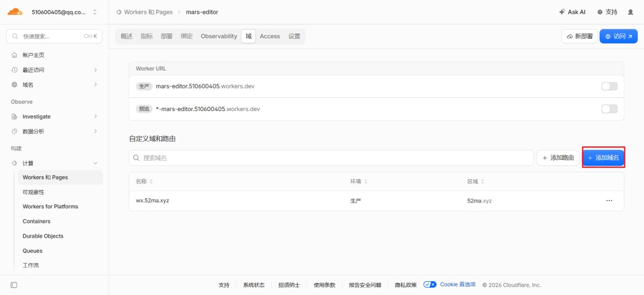Click the 新部署 button
This screenshot has width=644, height=295.
point(580,36)
